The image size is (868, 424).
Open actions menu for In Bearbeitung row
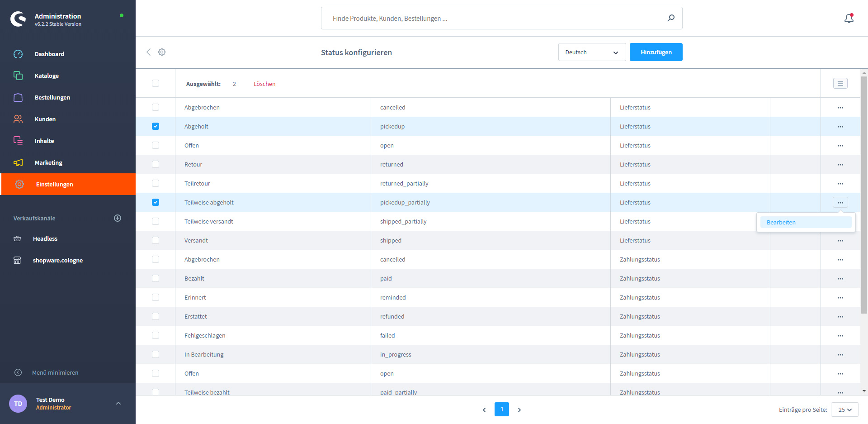coord(840,355)
